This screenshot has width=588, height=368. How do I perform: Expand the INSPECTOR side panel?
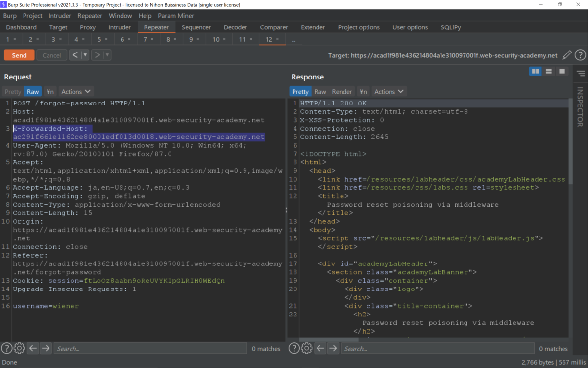click(x=581, y=106)
